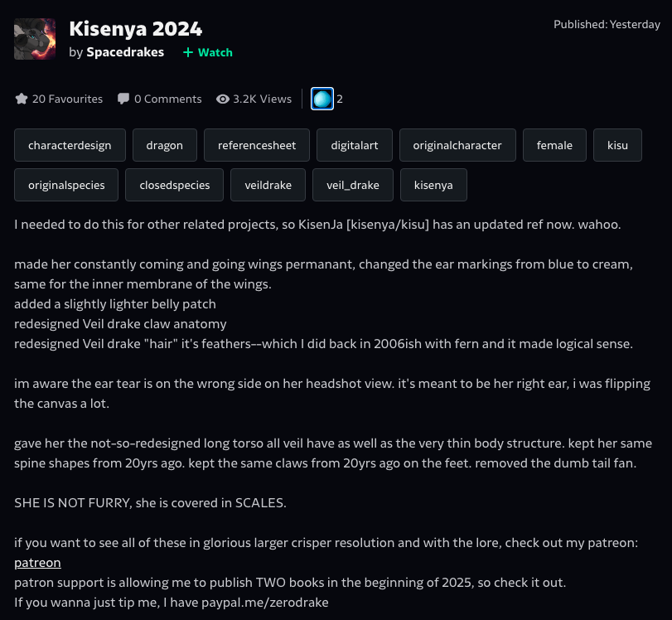Select the veildrake tag

268,185
